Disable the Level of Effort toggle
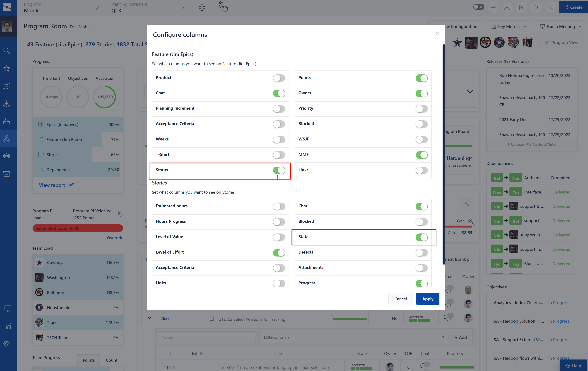This screenshot has width=588, height=371. pos(279,252)
